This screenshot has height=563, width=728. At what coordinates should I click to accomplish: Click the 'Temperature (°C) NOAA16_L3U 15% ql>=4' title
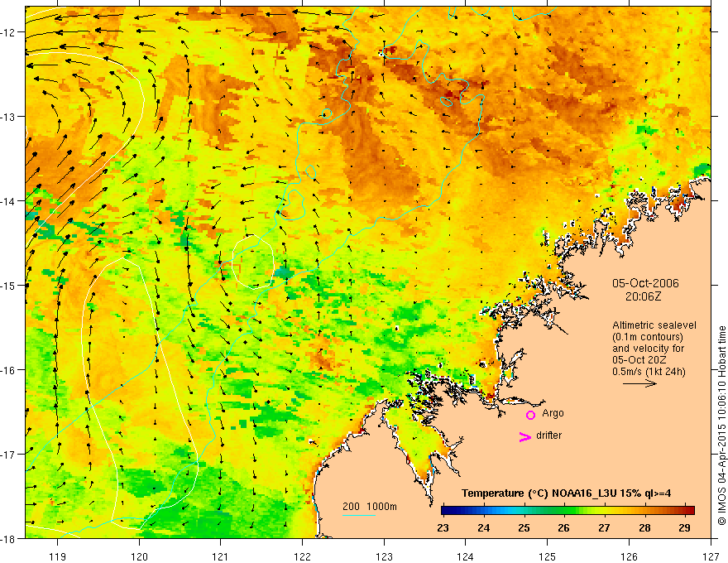pos(566,493)
